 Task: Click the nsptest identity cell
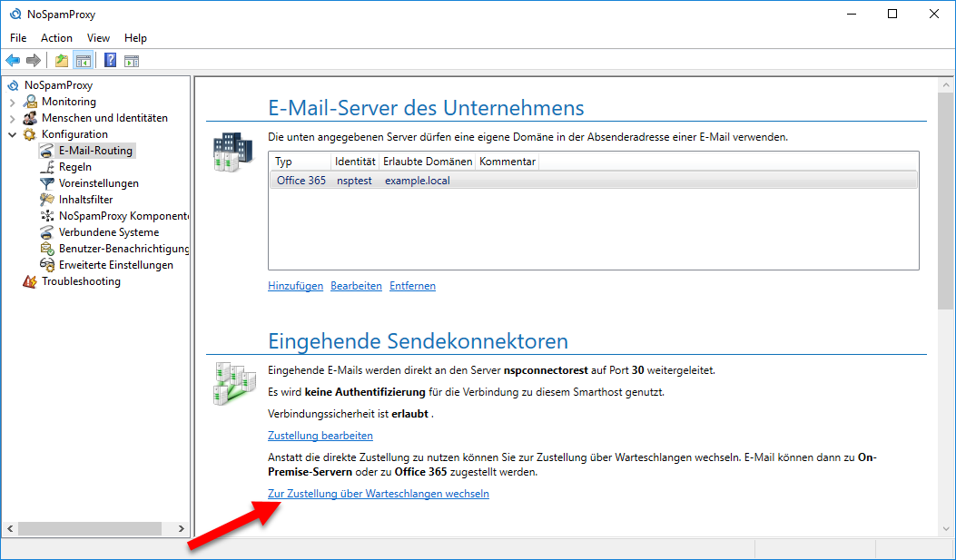pyautogui.click(x=354, y=181)
